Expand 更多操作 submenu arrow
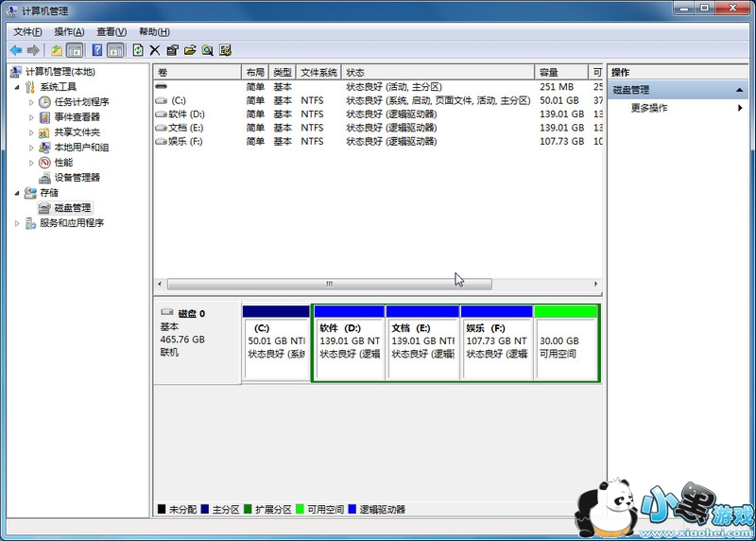 [x=740, y=108]
